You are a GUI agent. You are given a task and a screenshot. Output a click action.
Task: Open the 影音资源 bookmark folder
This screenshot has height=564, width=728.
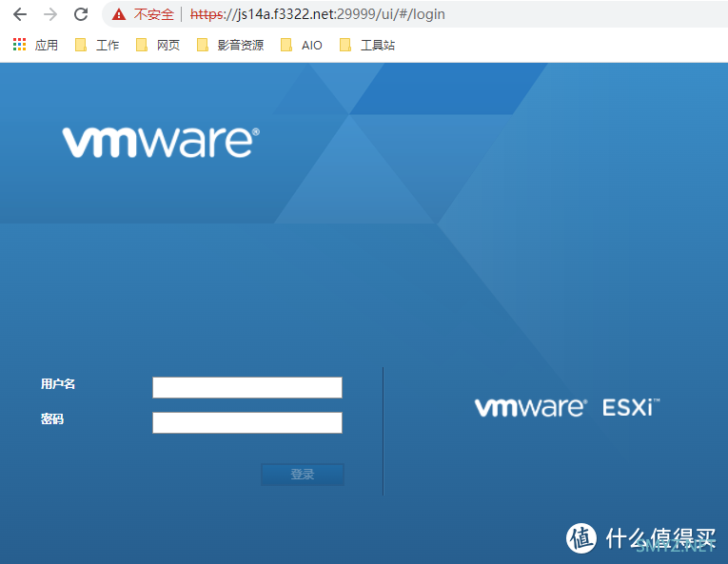click(230, 45)
